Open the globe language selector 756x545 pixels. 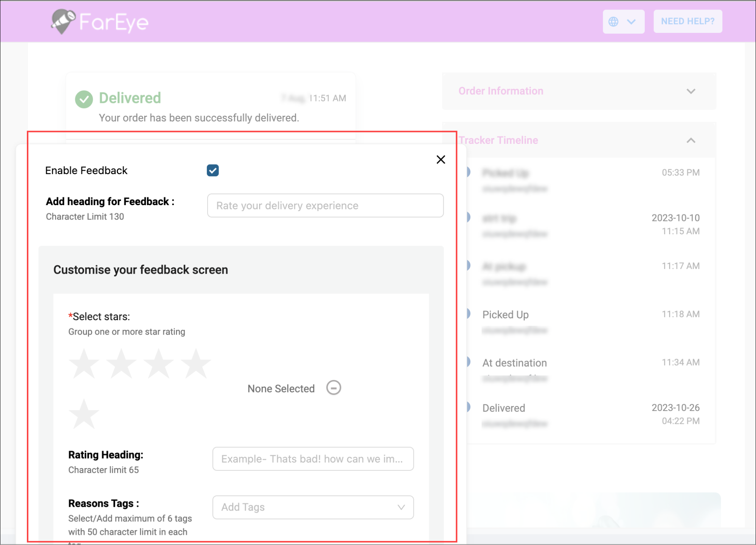(x=623, y=22)
